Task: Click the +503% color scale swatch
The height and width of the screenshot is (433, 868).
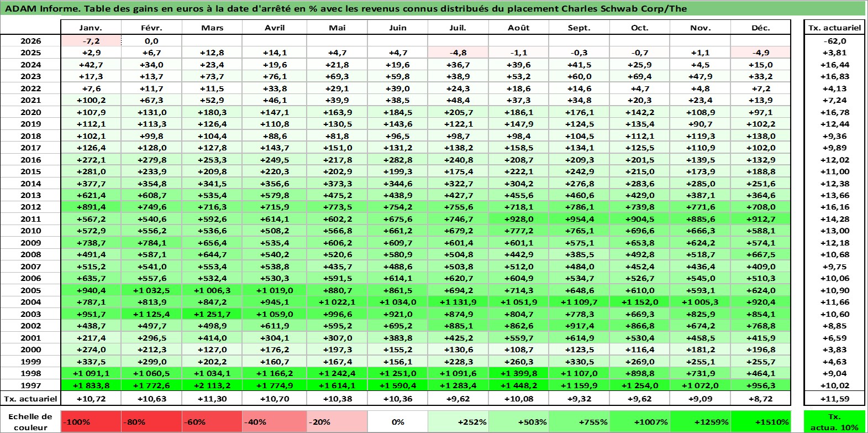Action: tap(519, 421)
